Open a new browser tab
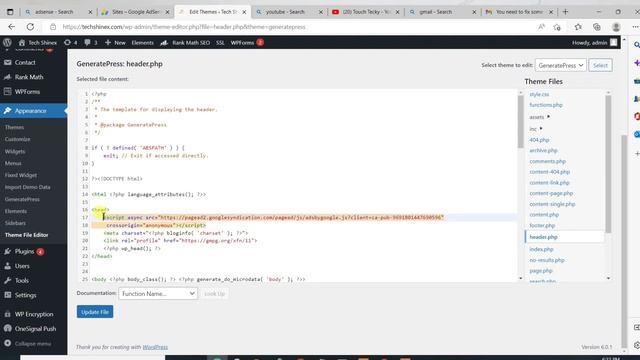Viewport: 640px width, 360px height. (565, 12)
